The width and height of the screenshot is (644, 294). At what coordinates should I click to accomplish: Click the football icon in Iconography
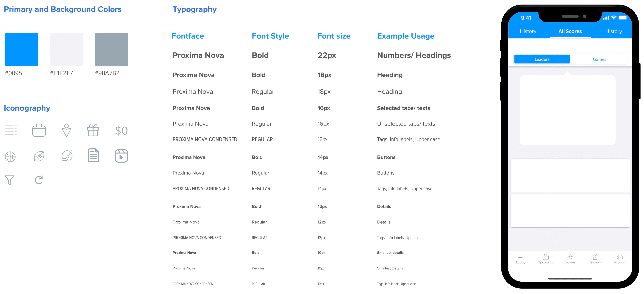(39, 156)
